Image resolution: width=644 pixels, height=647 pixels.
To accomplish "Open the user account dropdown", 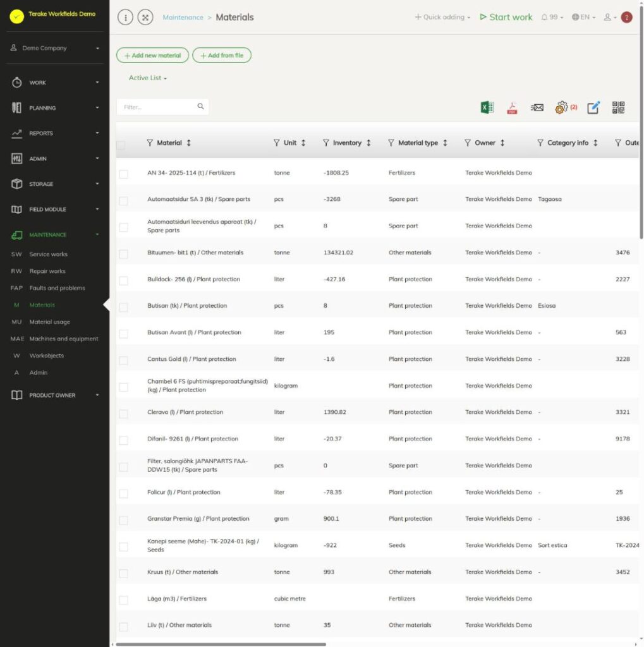I will point(610,17).
